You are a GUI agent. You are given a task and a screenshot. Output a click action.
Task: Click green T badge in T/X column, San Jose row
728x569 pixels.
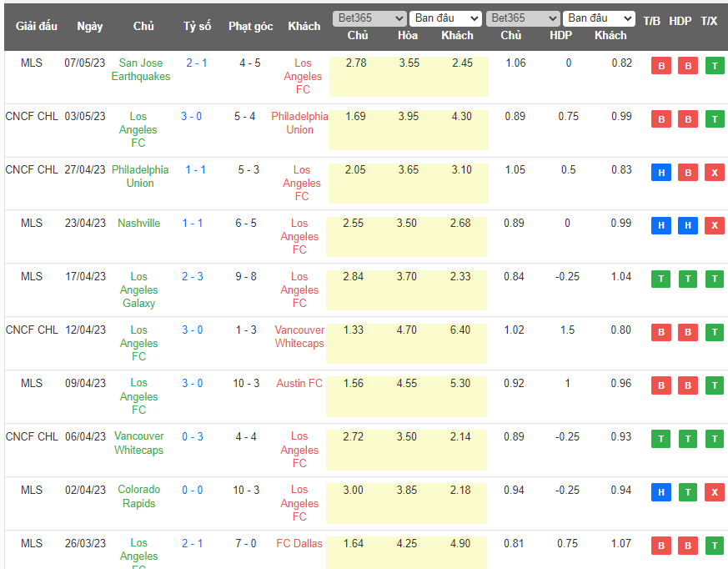pyautogui.click(x=714, y=66)
